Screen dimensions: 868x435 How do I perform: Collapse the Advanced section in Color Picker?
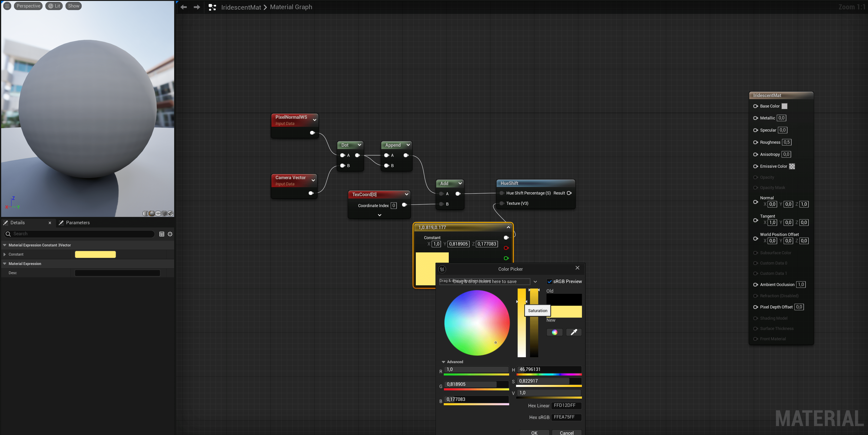pyautogui.click(x=443, y=362)
